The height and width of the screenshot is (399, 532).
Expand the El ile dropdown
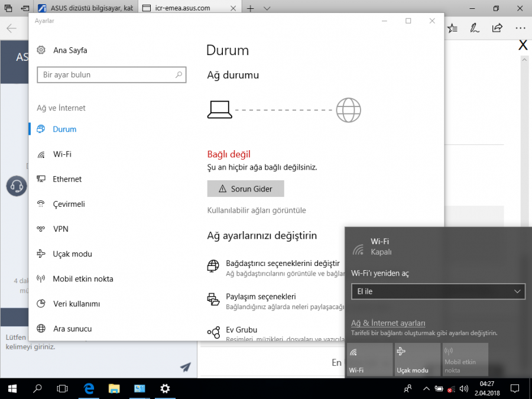pos(437,291)
